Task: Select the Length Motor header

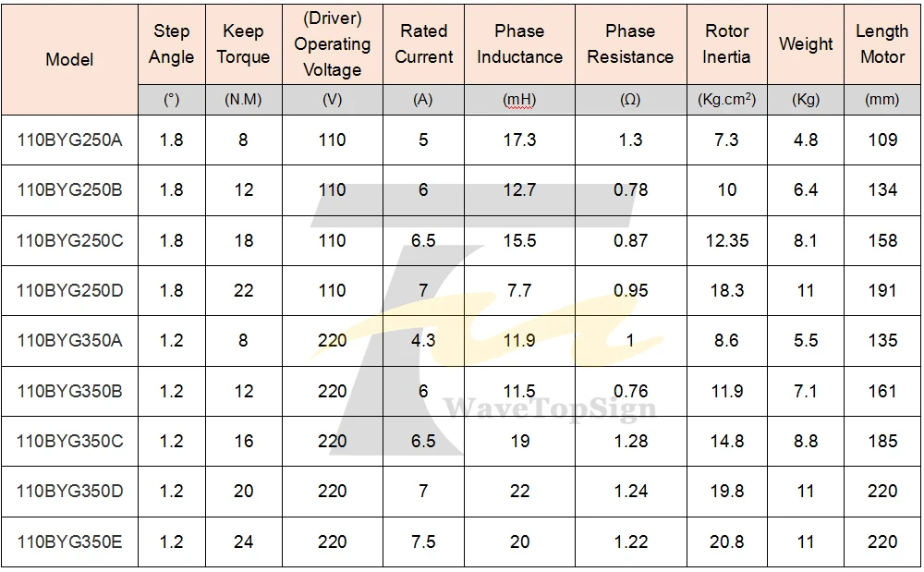Action: (x=882, y=44)
